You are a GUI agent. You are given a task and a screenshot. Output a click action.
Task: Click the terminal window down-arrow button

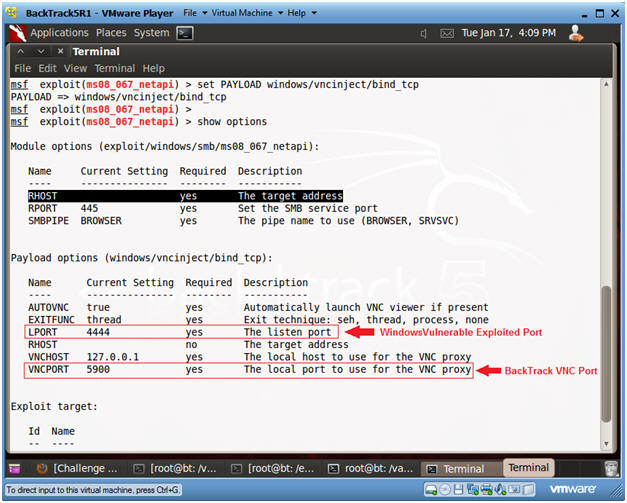[41, 52]
